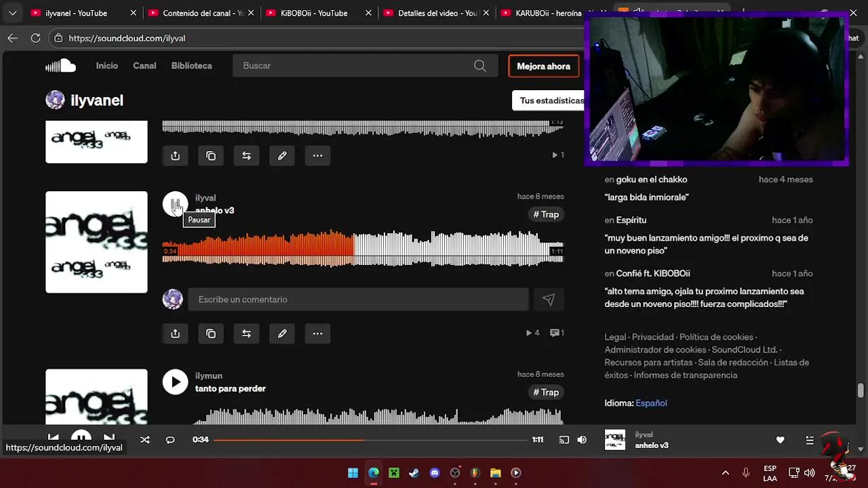Mute with the player volume speaker icon

tap(582, 440)
